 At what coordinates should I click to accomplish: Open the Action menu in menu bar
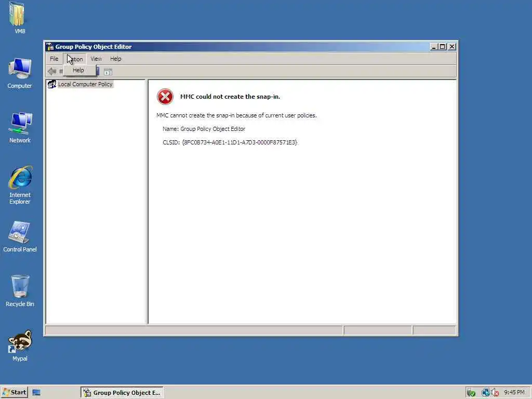click(x=75, y=59)
